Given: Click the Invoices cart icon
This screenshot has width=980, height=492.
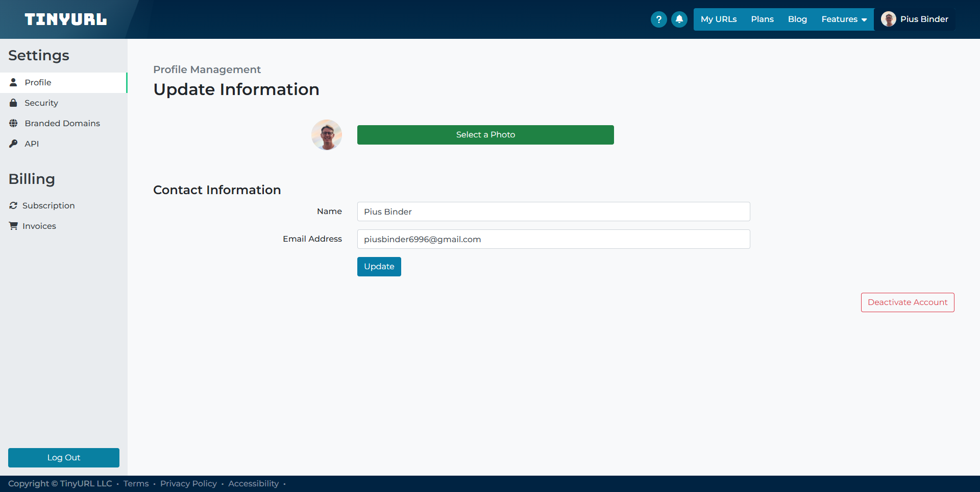Looking at the screenshot, I should (x=13, y=226).
